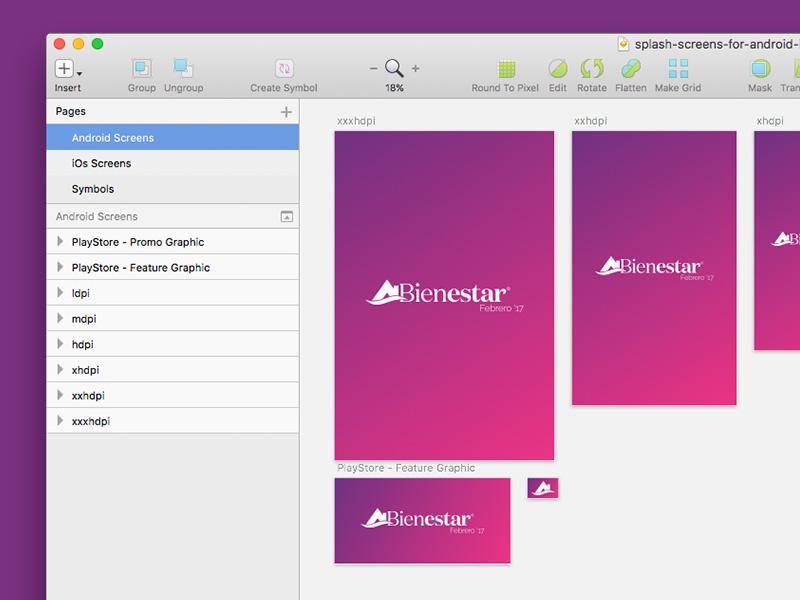The image size is (800, 600).
Task: Expand the xhdpi layer group
Action: click(62, 369)
